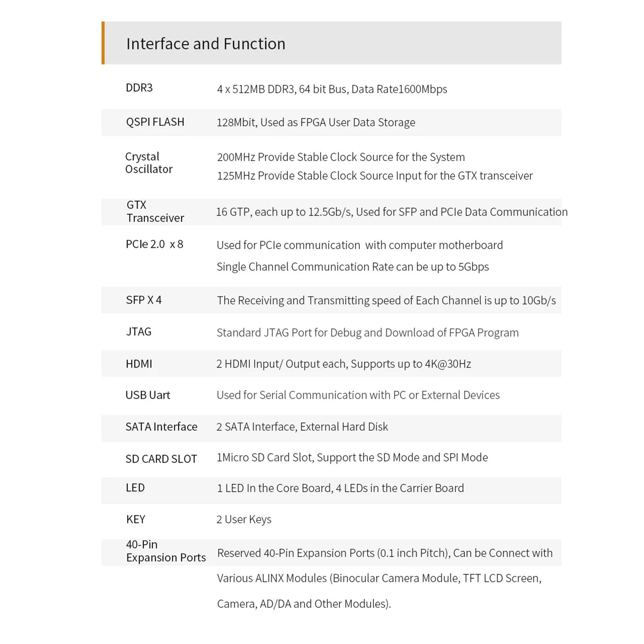Click the 40-Pin Expansion Ports label

pos(165,551)
